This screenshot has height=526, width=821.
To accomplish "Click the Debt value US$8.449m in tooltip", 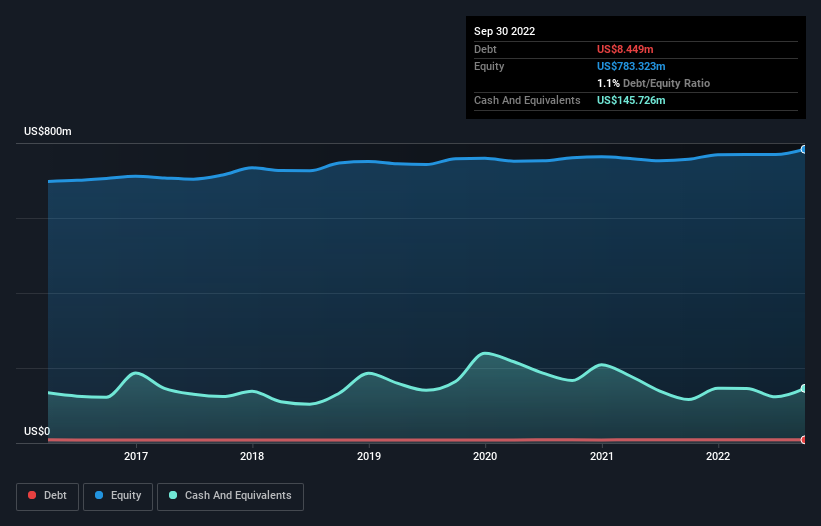I will 625,49.
